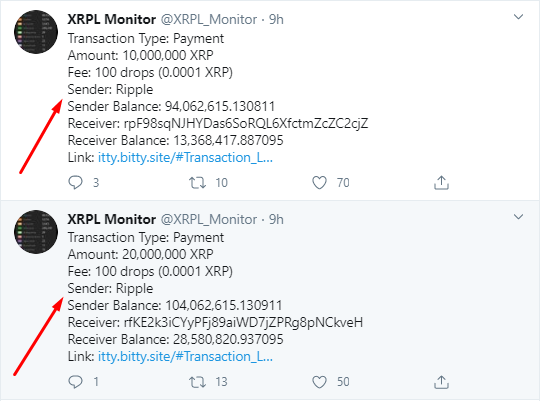The width and height of the screenshot is (542, 401).
Task: Open XRPL Monitor avatar on first tweet
Action: point(36,32)
